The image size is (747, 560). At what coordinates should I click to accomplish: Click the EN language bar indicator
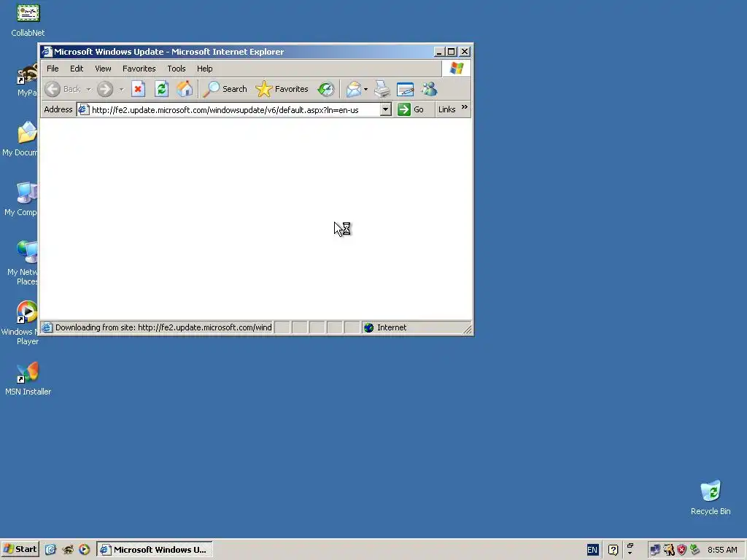[x=592, y=550]
